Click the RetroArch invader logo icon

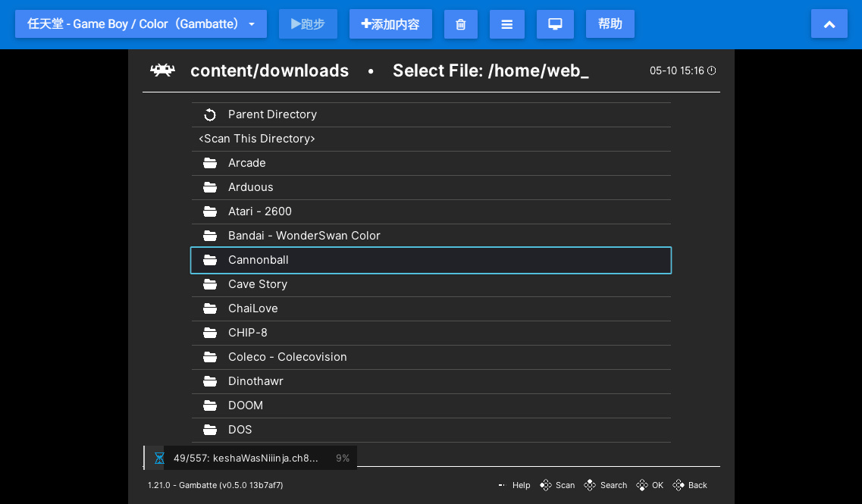(162, 70)
